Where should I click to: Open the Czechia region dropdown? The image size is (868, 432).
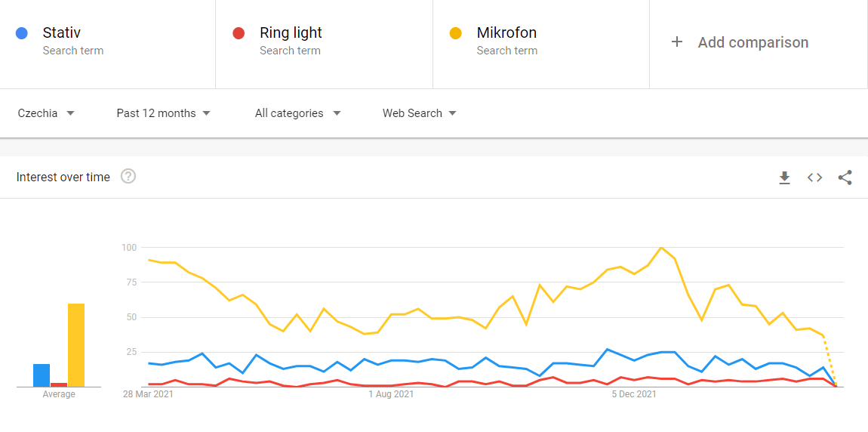point(46,113)
